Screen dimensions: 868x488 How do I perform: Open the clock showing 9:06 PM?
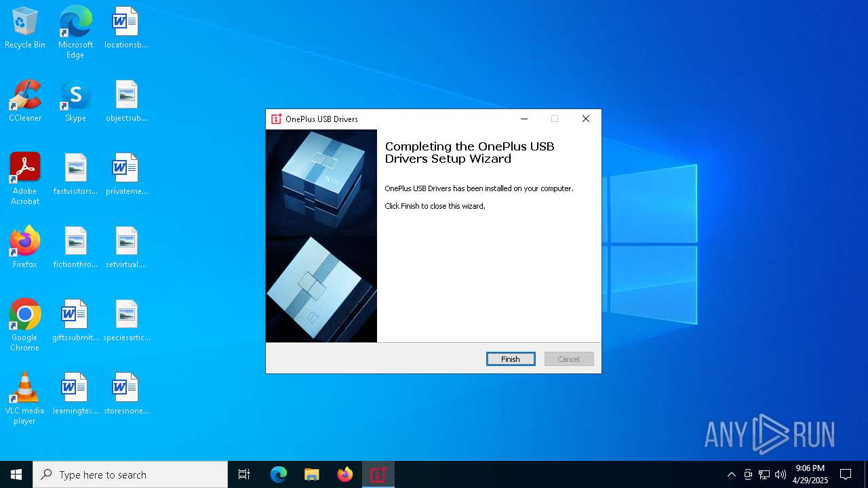(x=810, y=474)
